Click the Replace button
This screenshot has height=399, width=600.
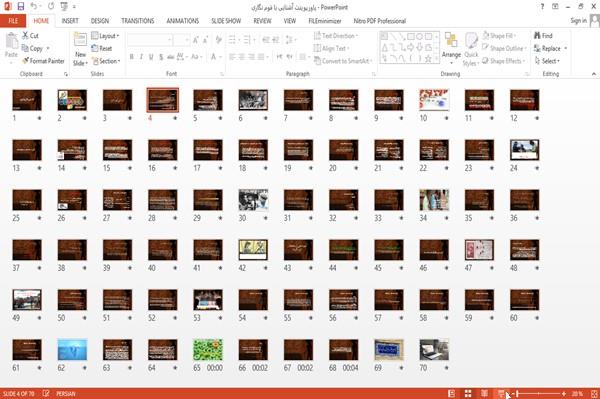coord(550,48)
